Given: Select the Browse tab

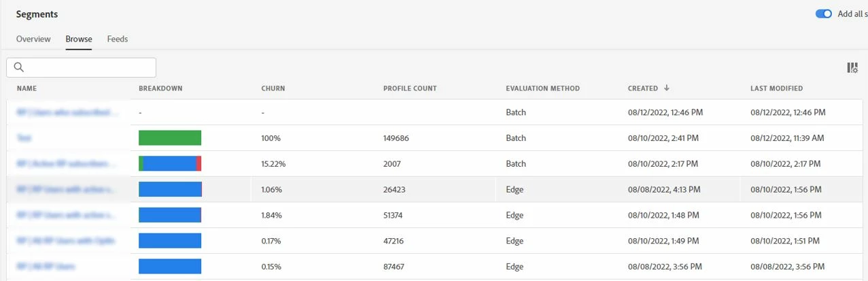Looking at the screenshot, I should tap(79, 39).
